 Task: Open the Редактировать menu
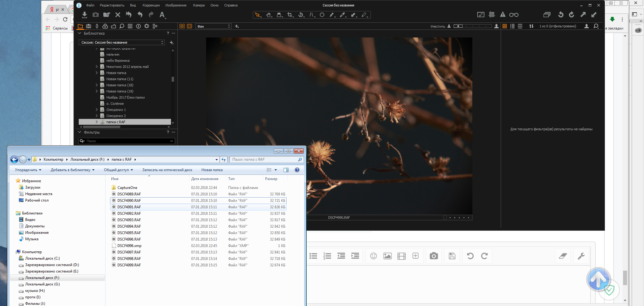(112, 5)
